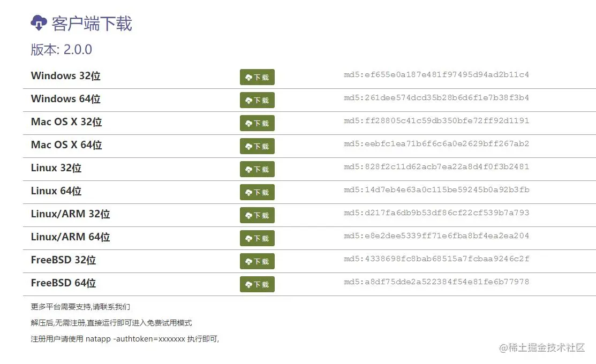Click the 更多平台需要支持,请联系我们 note
The image size is (596, 364).
click(80, 307)
